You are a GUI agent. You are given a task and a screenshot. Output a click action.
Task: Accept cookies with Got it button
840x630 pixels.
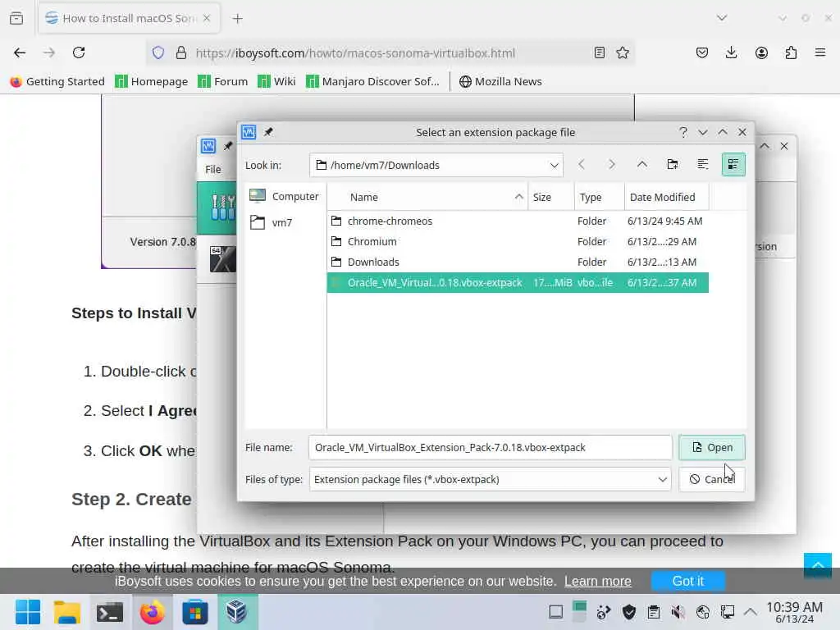click(688, 582)
